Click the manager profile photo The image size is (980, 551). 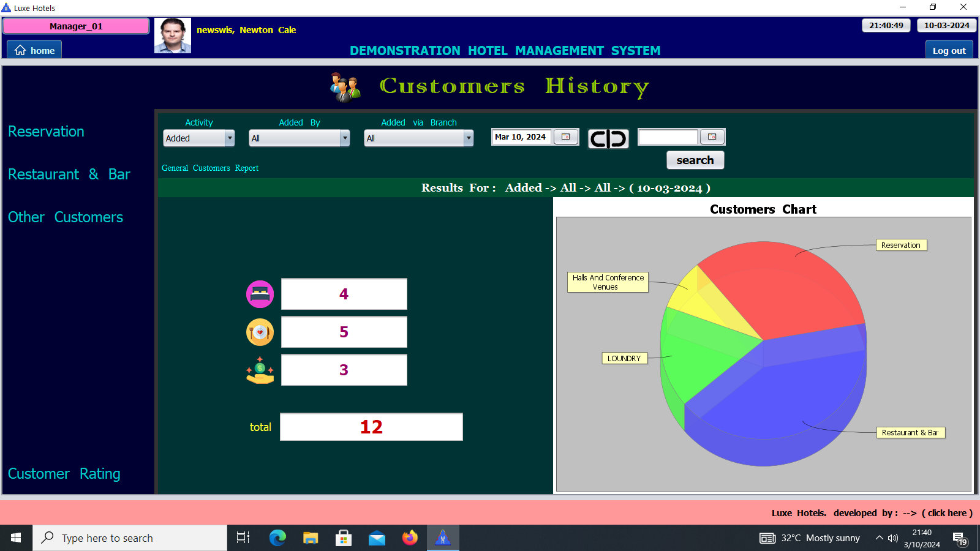(173, 36)
